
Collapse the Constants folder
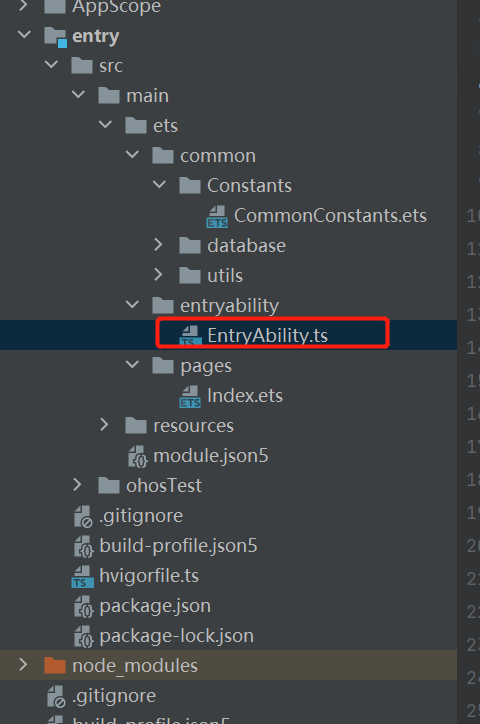point(159,185)
